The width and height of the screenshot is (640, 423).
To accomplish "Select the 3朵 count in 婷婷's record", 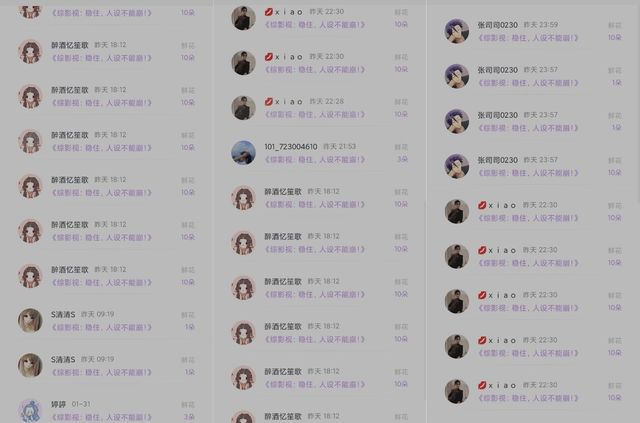I will click(189, 417).
